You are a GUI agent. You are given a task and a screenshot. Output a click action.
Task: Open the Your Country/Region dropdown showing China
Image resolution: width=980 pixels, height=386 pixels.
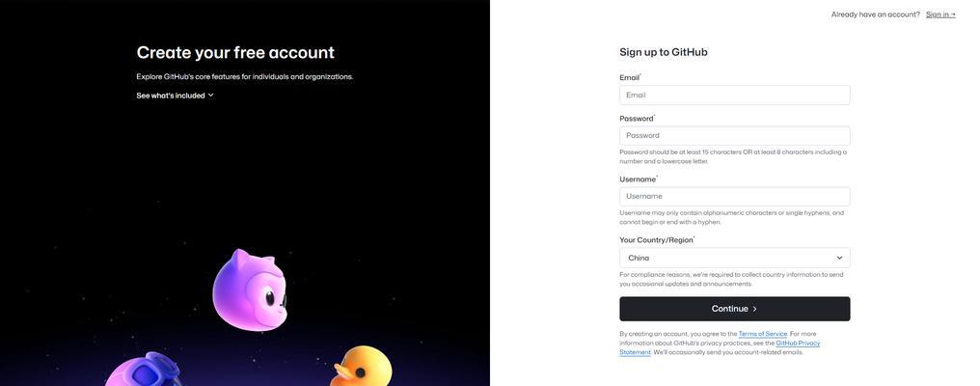(734, 258)
